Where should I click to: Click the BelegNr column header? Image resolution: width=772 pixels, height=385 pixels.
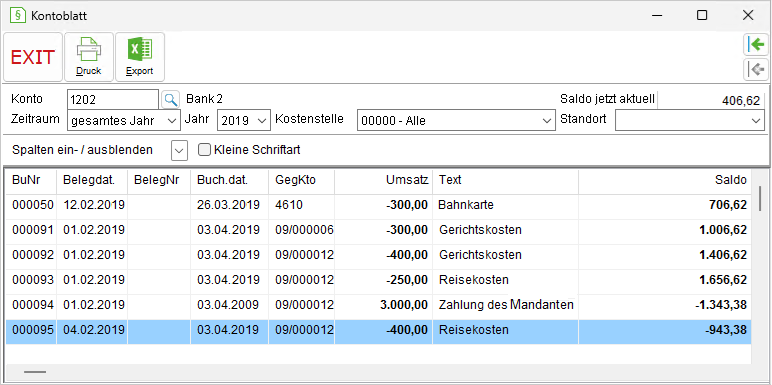click(x=159, y=180)
